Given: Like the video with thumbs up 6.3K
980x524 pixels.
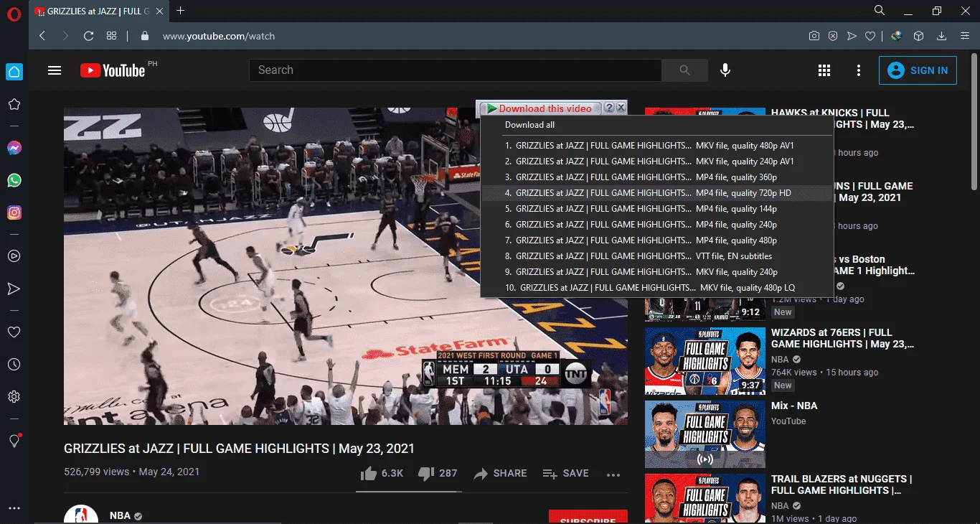Looking at the screenshot, I should pyautogui.click(x=382, y=474).
